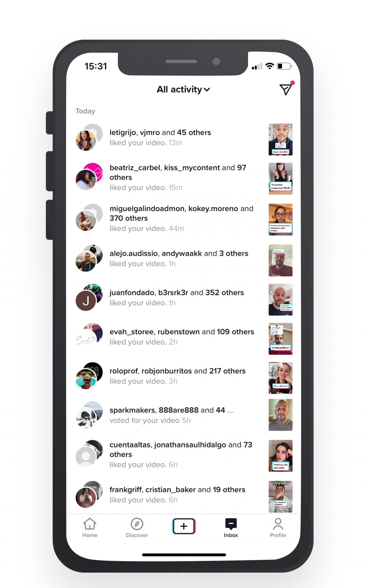Switch to the Profile tab

point(278,527)
